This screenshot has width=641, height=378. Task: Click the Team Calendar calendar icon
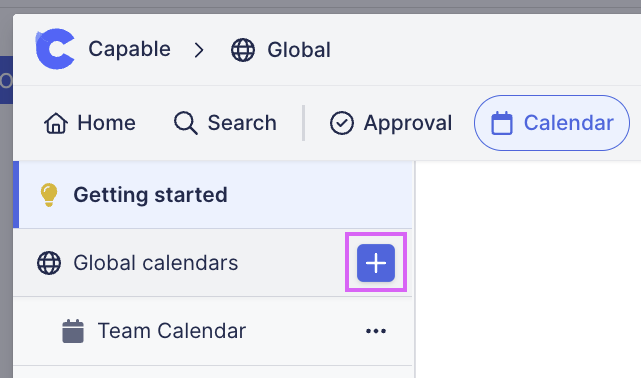[73, 331]
